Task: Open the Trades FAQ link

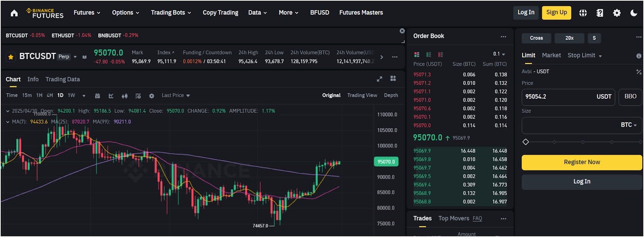Action: tap(477, 218)
